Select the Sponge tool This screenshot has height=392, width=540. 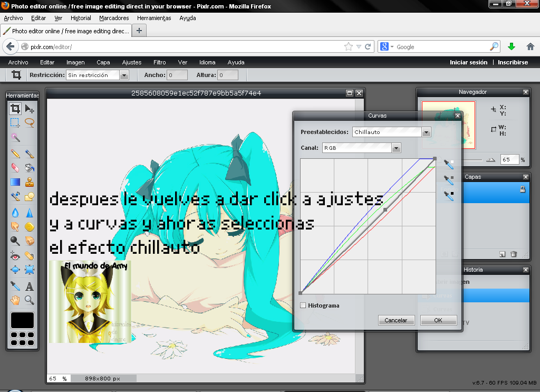30,227
